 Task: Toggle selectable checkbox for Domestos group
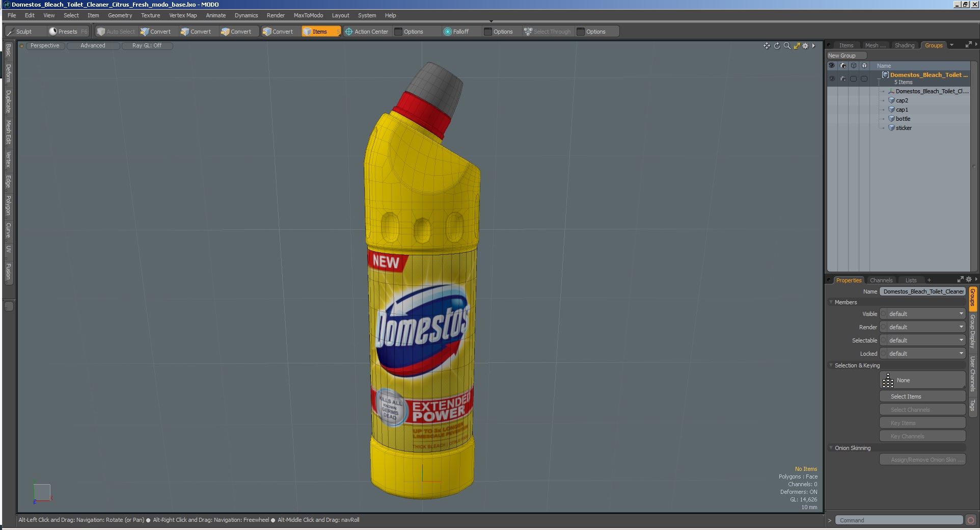tap(854, 79)
